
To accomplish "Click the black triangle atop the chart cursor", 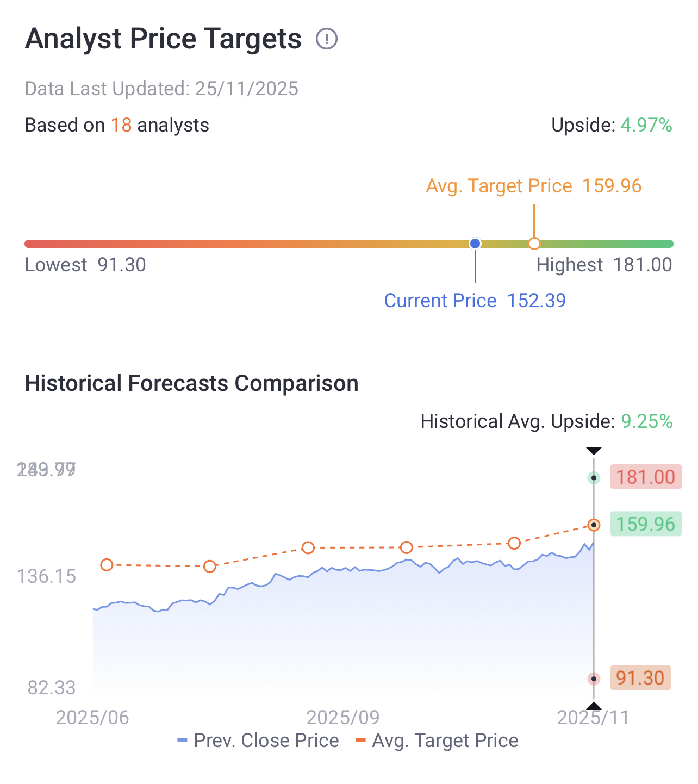I will [x=594, y=451].
